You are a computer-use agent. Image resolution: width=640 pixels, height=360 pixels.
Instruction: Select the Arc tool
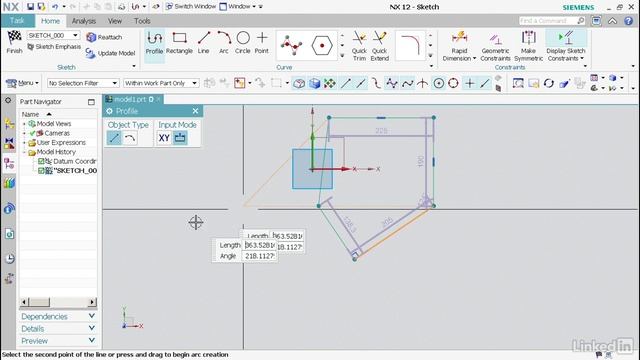[224, 43]
